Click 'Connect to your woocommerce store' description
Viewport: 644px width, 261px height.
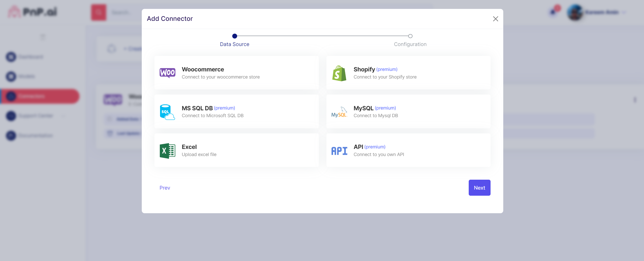click(221, 77)
